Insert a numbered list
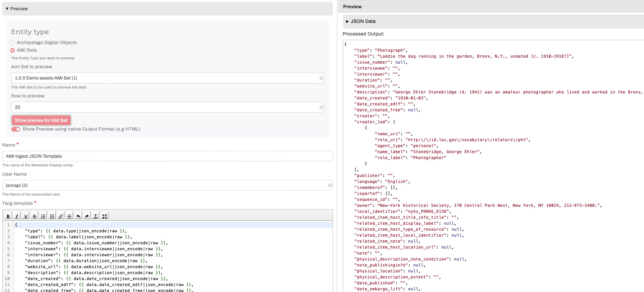 [43, 216]
